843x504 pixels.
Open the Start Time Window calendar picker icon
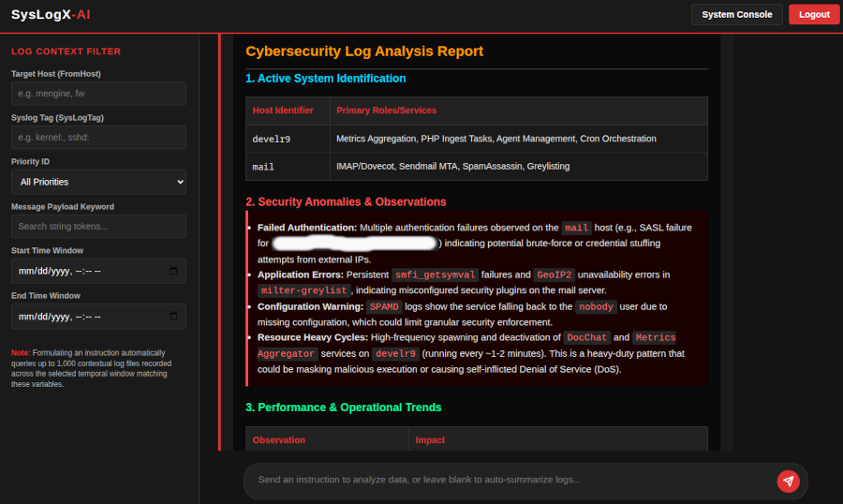tap(173, 271)
